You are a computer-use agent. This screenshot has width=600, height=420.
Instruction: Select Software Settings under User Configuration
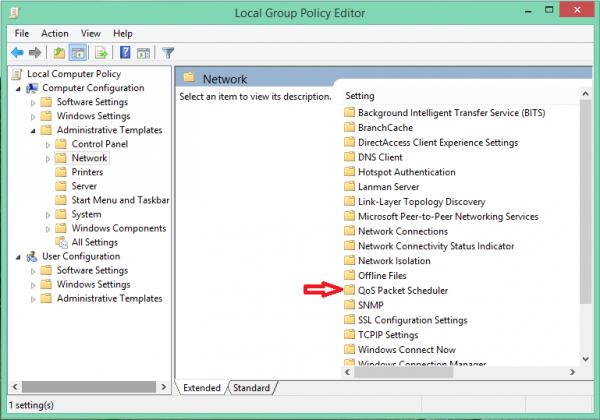[92, 270]
